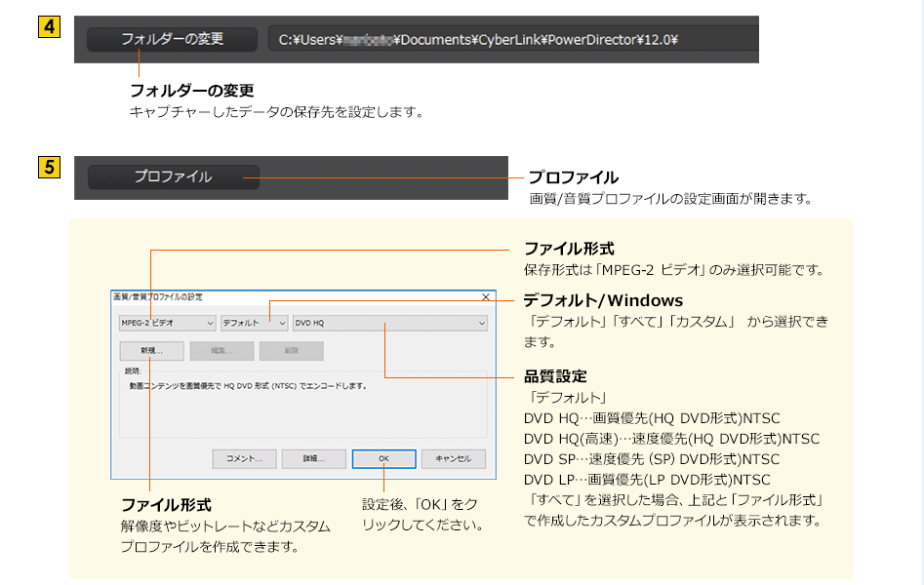This screenshot has height=585, width=924.
Task: Click the capture folder path field
Action: click(x=512, y=40)
